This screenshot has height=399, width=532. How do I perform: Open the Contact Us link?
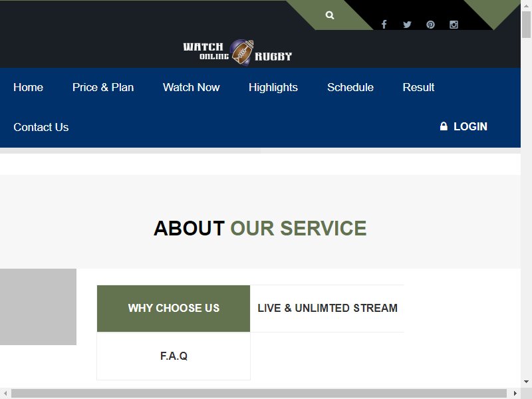coord(41,127)
